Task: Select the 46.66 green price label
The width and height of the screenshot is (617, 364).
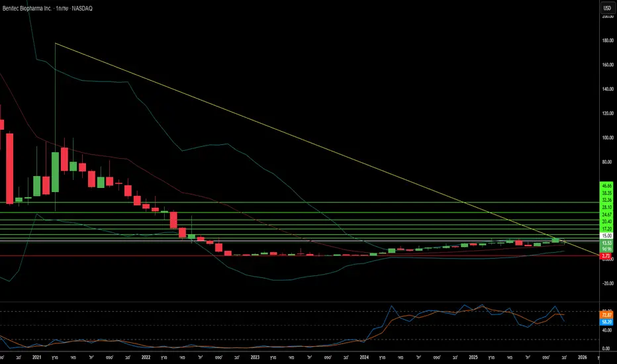Action: click(x=606, y=185)
